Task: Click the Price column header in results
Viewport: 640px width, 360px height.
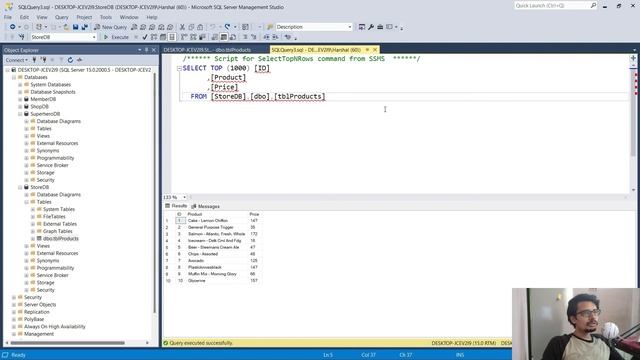Action: (x=254, y=214)
